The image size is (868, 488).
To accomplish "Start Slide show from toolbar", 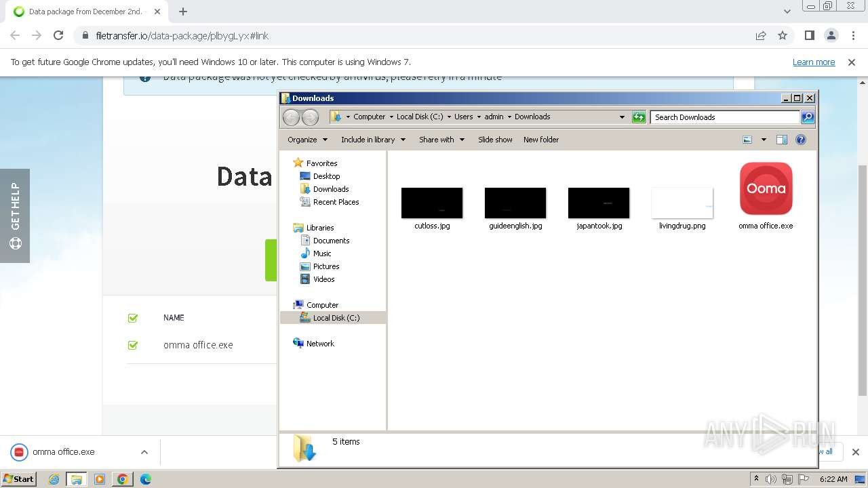I will [495, 140].
